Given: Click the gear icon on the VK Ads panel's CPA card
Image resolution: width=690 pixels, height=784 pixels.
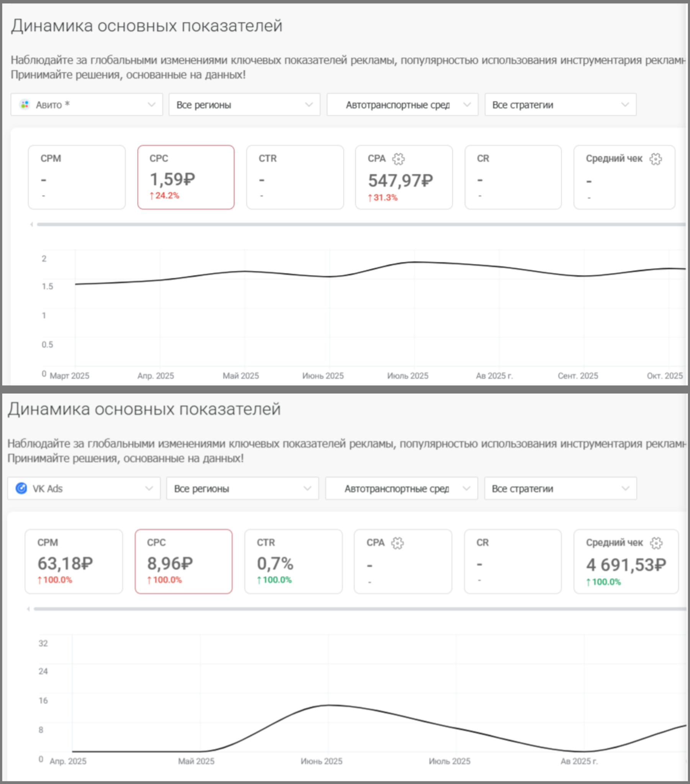Looking at the screenshot, I should click(x=397, y=543).
